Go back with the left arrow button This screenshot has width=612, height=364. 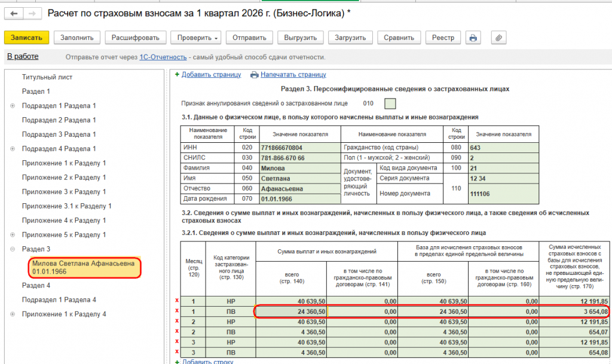(x=14, y=14)
